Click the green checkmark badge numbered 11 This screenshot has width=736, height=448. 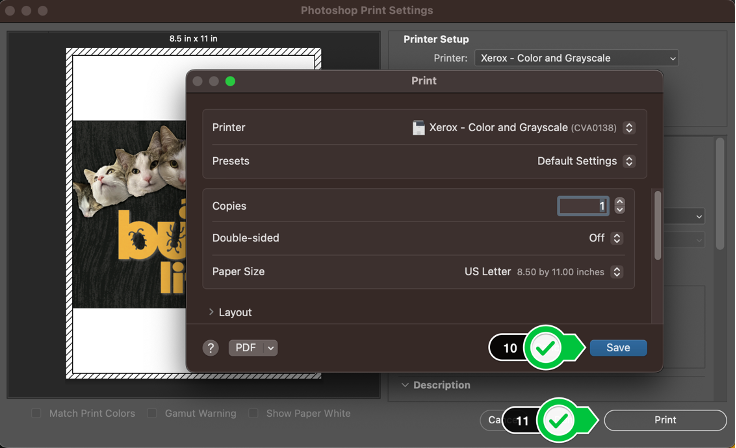coord(560,421)
